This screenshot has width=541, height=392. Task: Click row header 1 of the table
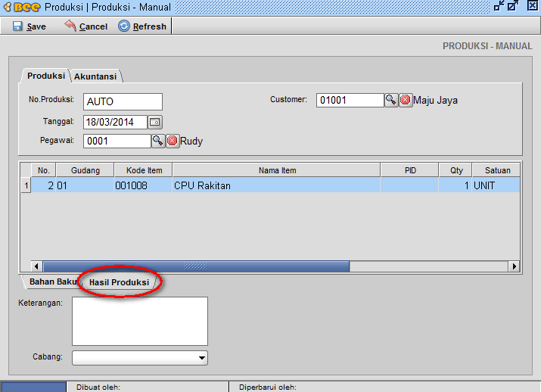pos(26,185)
